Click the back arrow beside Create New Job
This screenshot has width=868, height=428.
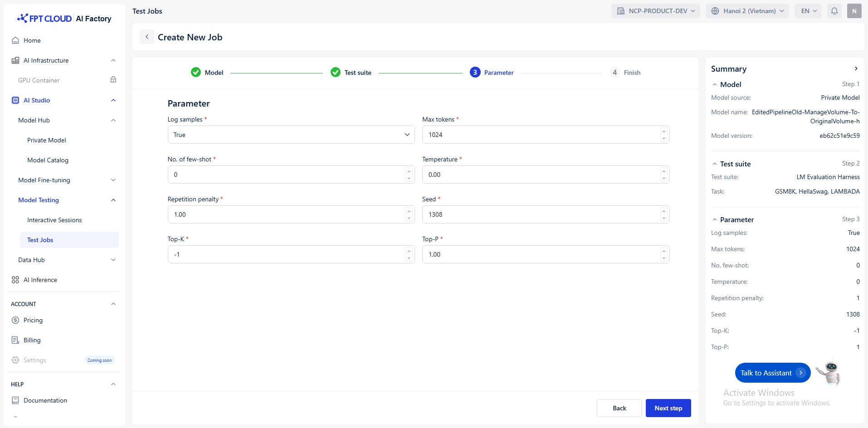point(147,37)
